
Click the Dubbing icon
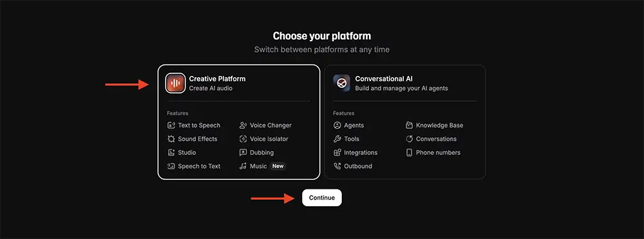(x=243, y=152)
